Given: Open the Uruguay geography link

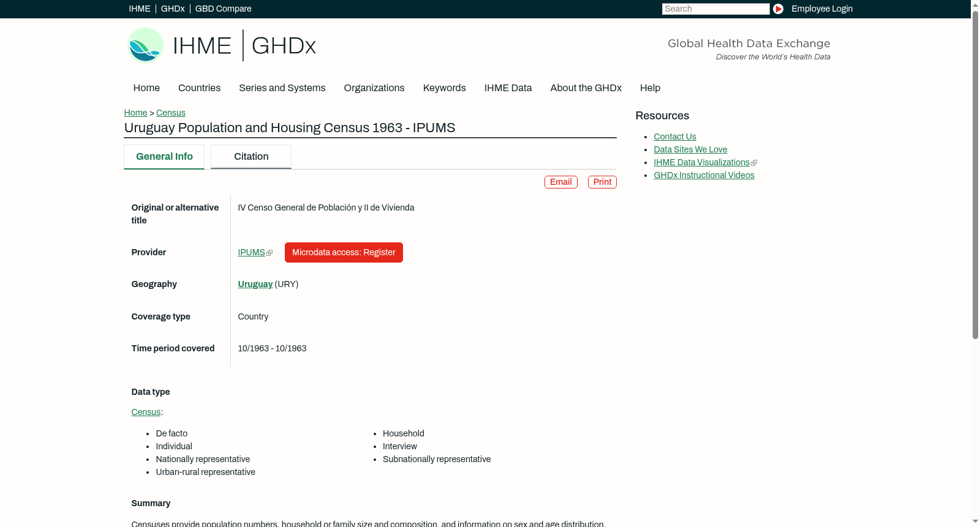Looking at the screenshot, I should click(255, 284).
